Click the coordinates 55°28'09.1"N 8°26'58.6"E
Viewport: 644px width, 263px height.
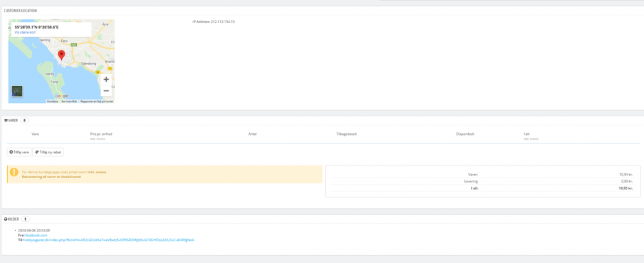click(x=37, y=27)
